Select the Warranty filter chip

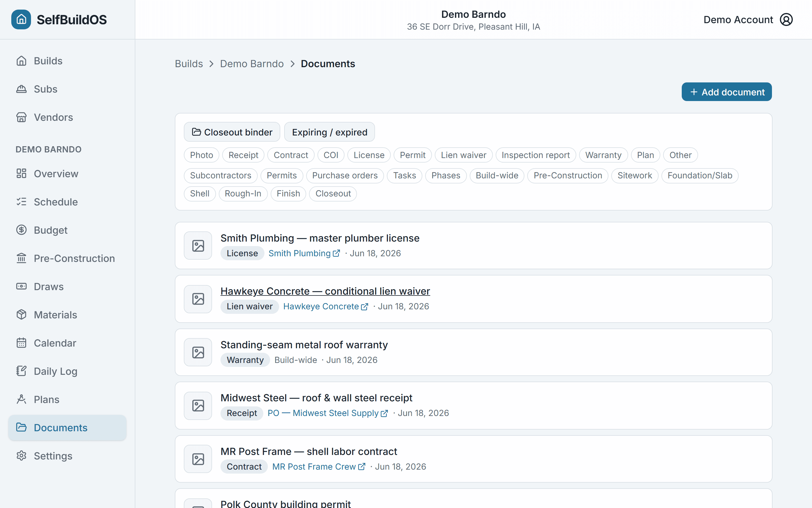(x=604, y=155)
